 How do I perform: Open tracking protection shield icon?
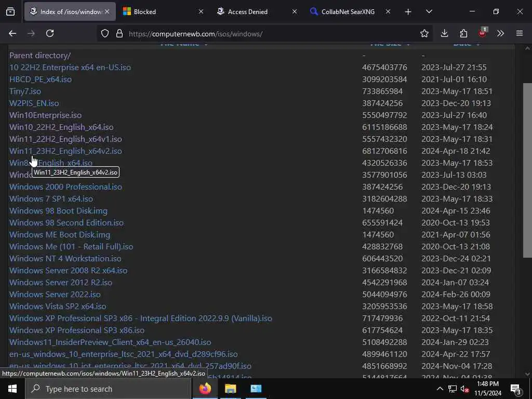coord(105,34)
